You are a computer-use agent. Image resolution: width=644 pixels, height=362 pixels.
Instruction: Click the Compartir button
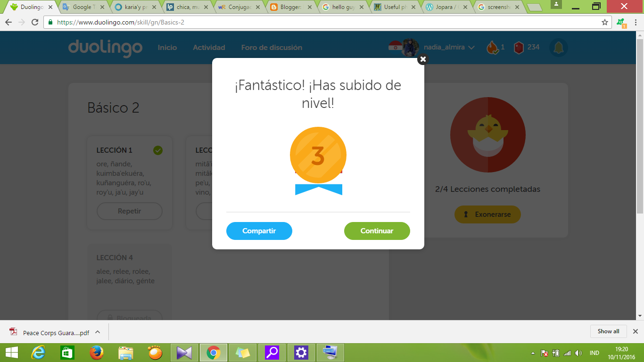click(x=259, y=231)
